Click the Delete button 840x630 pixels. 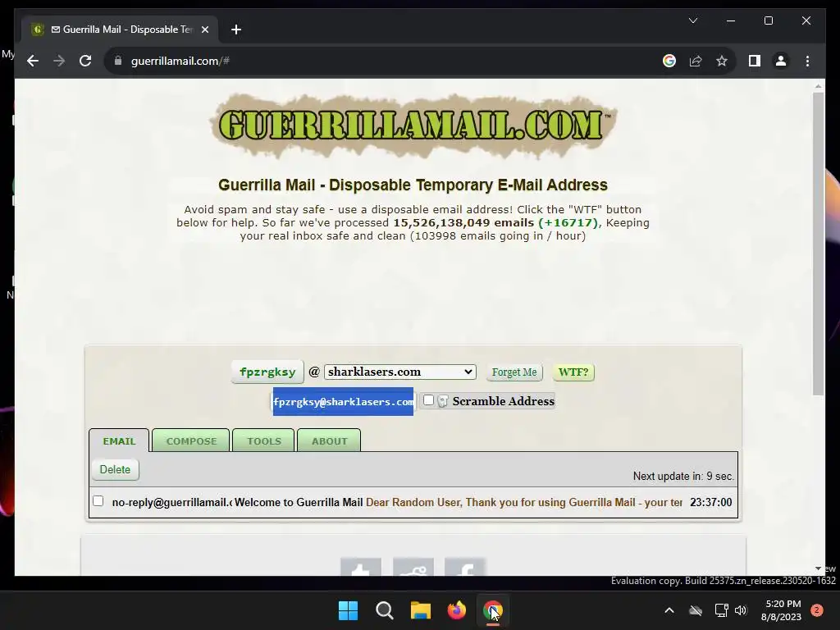pyautogui.click(x=115, y=470)
